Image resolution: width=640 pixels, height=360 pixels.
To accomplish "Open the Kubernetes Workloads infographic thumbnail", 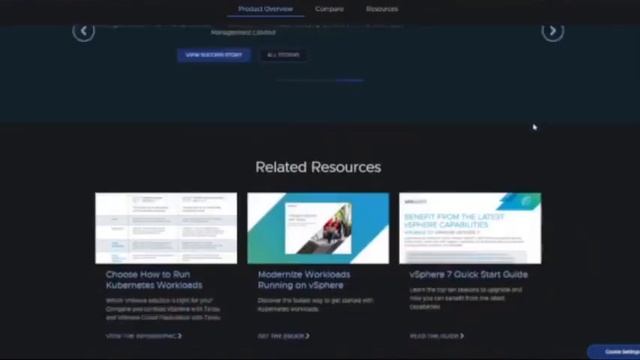I will pyautogui.click(x=166, y=228).
